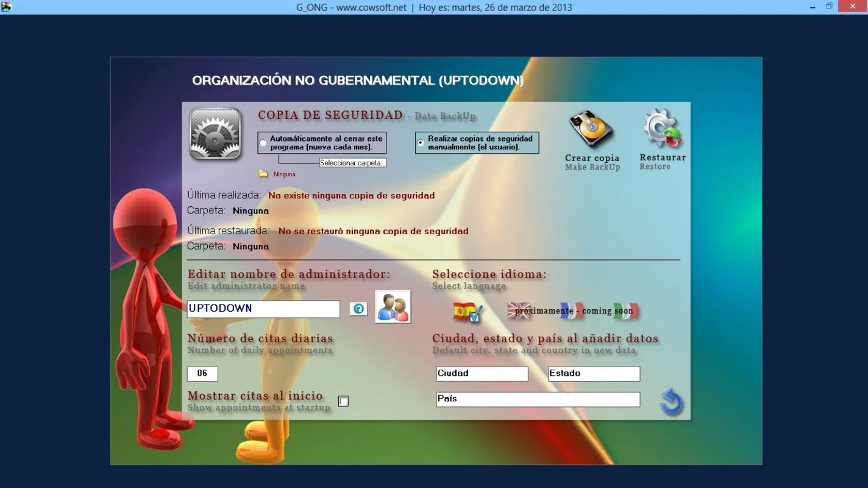Close the G_ONG window

pos(853,6)
